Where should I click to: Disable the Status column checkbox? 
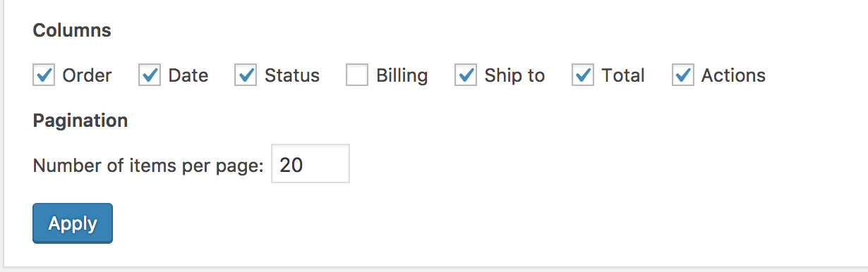[x=246, y=75]
